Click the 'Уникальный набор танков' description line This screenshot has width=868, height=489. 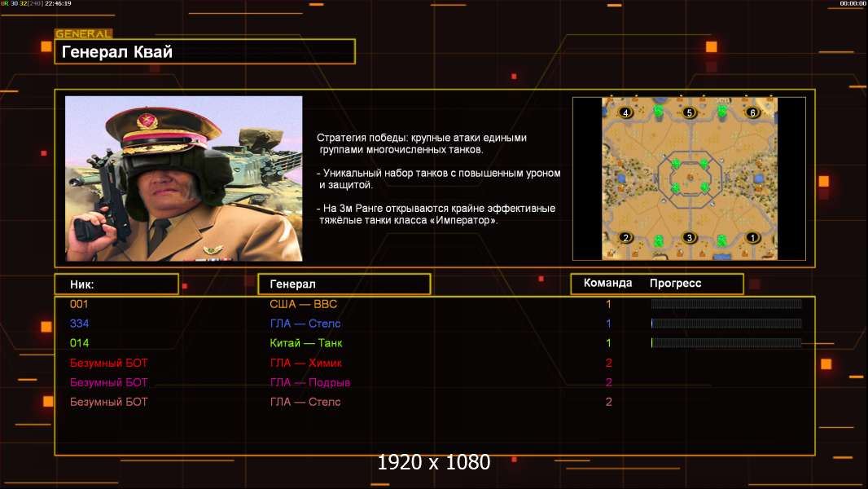click(x=438, y=178)
